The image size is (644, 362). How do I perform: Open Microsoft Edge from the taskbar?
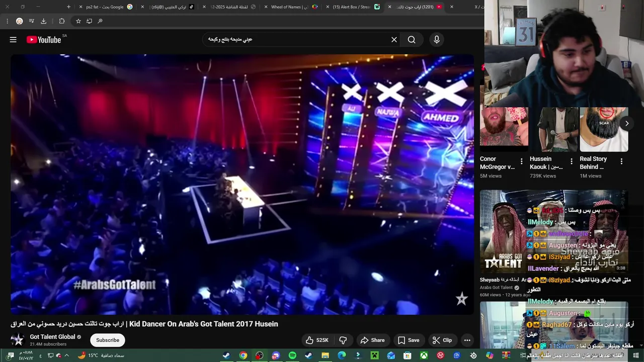point(342,355)
